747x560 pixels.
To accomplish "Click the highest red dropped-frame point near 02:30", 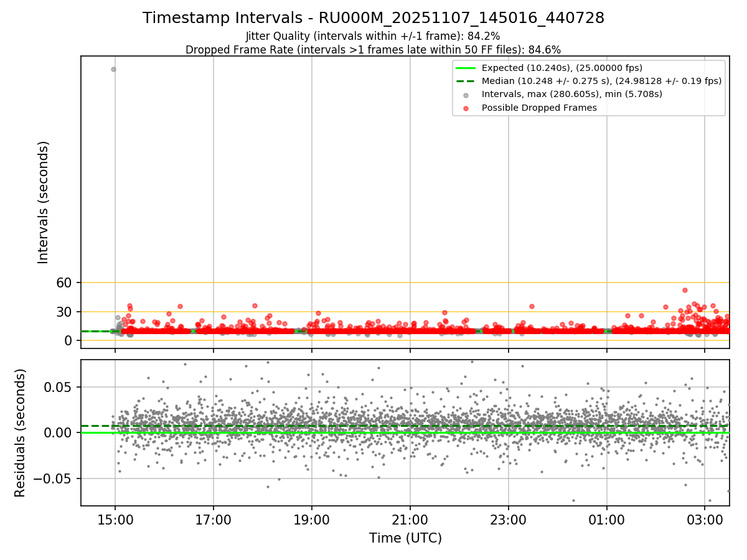I will (685, 290).
